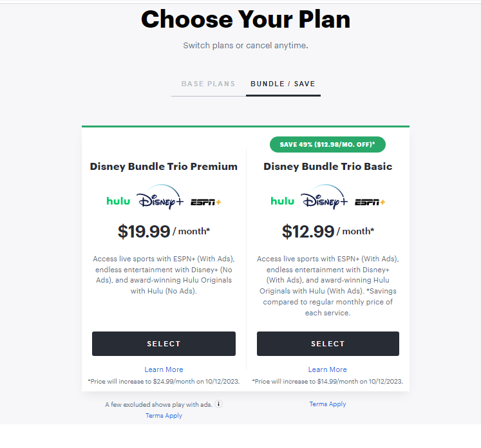Open the info icon beside excluded shows note
Image resolution: width=481 pixels, height=448 pixels.
tap(219, 405)
